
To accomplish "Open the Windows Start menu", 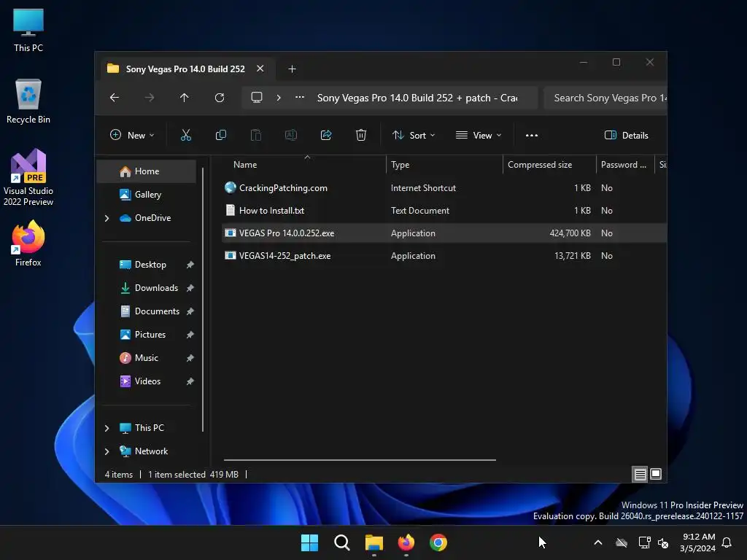I will point(309,542).
